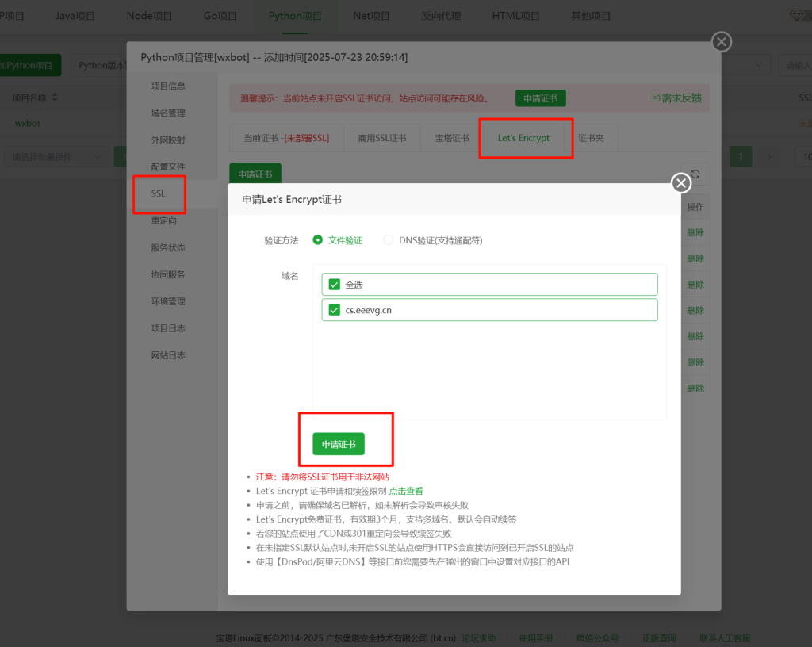Click the refresh icon above the 操作 column
The width and height of the screenshot is (812, 647).
(x=695, y=174)
